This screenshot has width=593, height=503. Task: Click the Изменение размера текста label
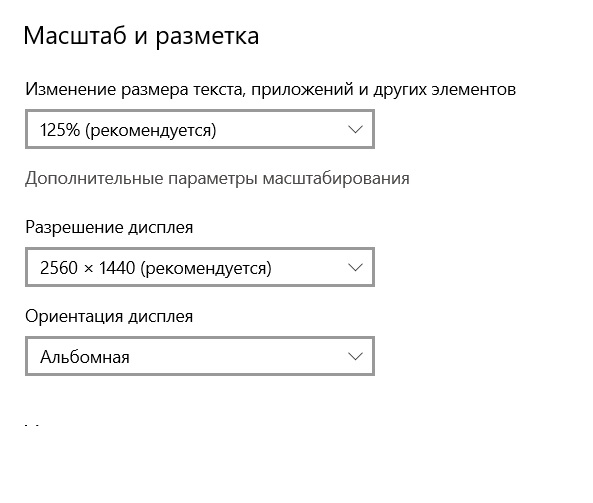270,90
